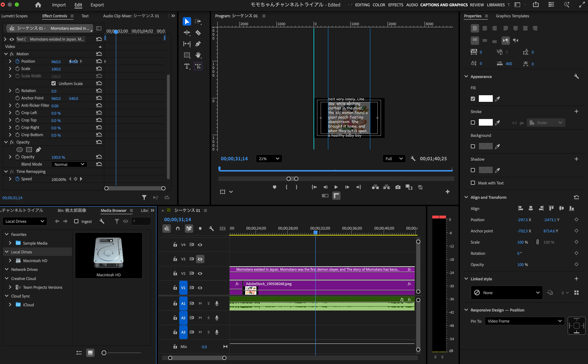Click the white Fill color swatch
Image resolution: width=588 pixels, height=364 pixels.
point(485,99)
